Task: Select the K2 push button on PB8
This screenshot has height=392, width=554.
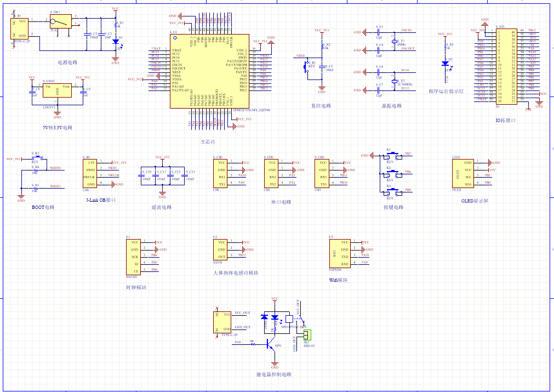Action: point(391,174)
